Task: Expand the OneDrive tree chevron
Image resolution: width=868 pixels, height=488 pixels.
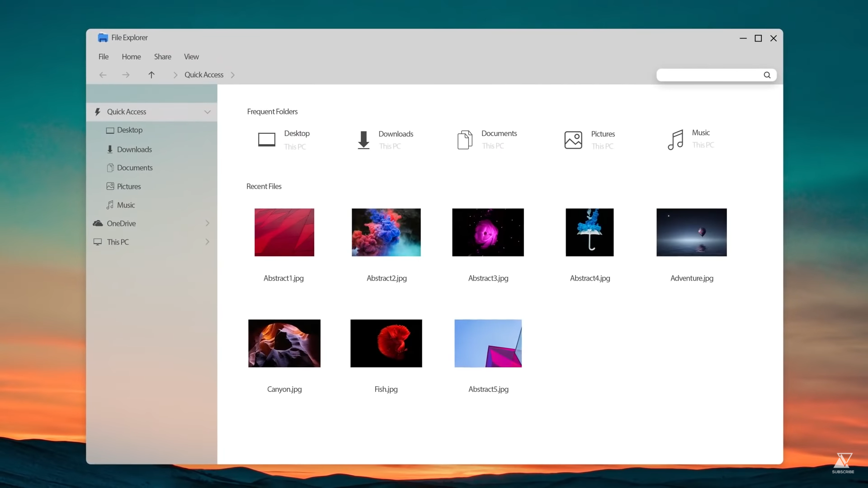Action: click(208, 223)
